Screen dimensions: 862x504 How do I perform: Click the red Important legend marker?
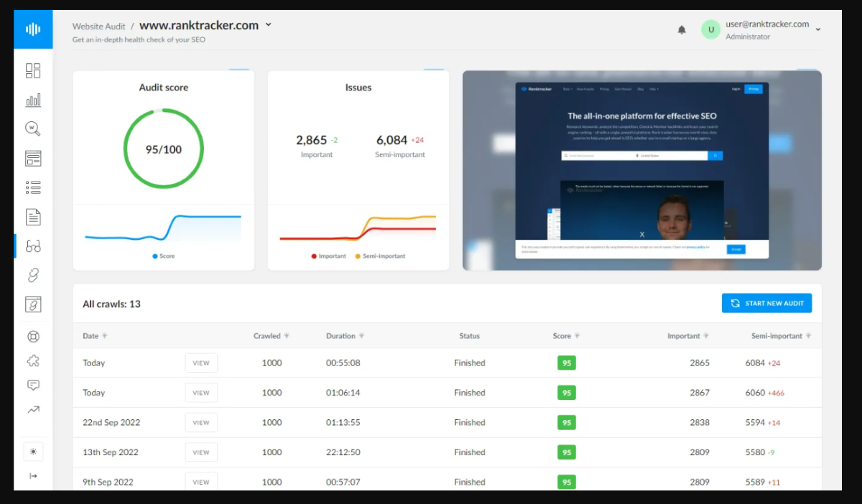pyautogui.click(x=314, y=256)
